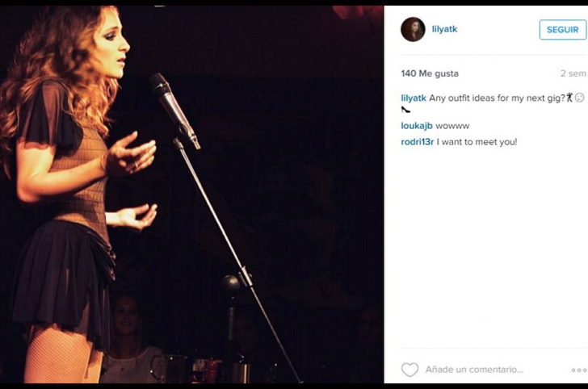This screenshot has height=389, width=588.
Task: Click the dancer emoji in the caption
Action: point(569,98)
